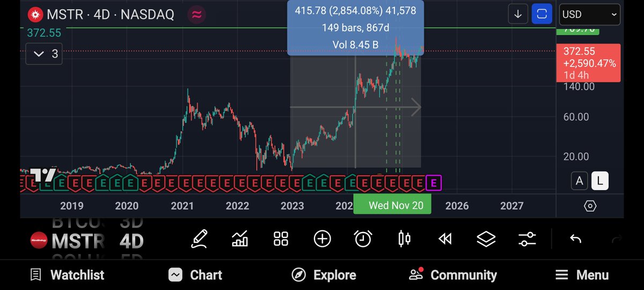The height and width of the screenshot is (290, 644).
Task: Create an alert with the alarm clock icon
Action: [x=363, y=238]
